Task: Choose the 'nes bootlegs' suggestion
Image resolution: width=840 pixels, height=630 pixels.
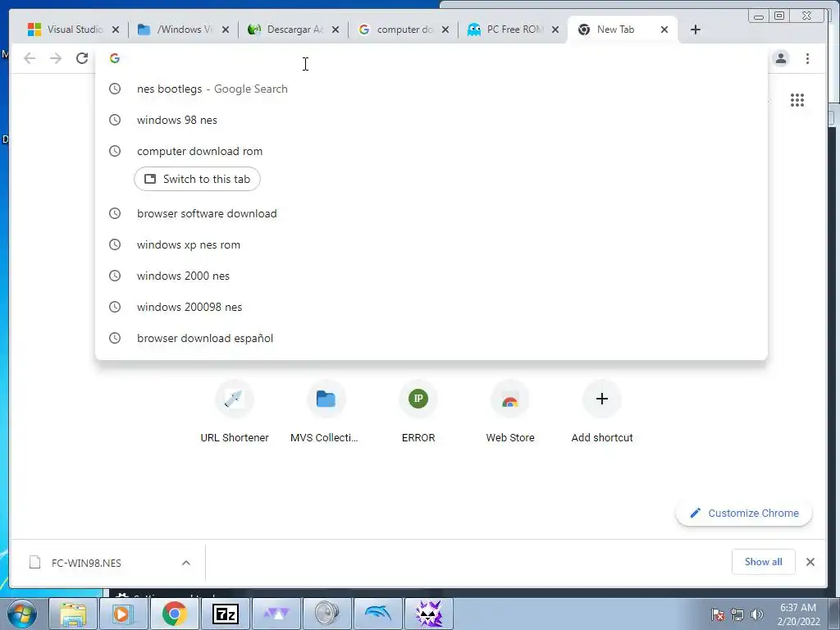Action: pos(431,89)
